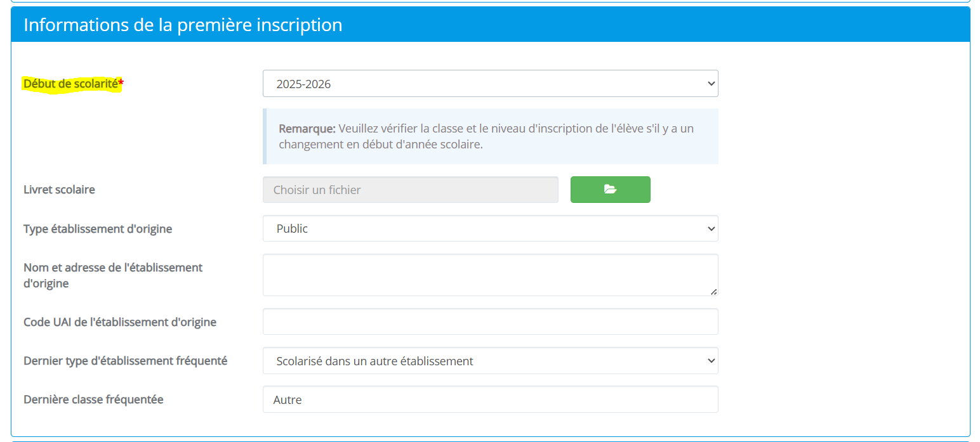
Task: Click the red required asterisk marker
Action: [121, 83]
